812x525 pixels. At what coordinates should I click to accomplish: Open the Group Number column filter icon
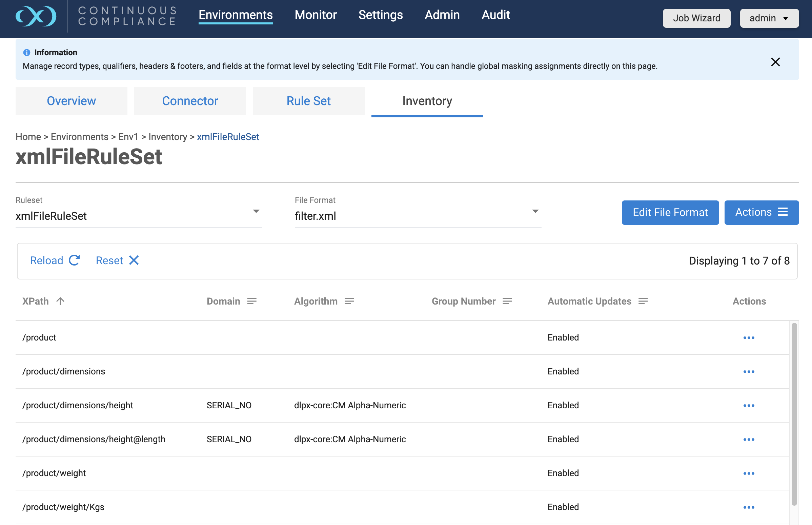point(507,302)
